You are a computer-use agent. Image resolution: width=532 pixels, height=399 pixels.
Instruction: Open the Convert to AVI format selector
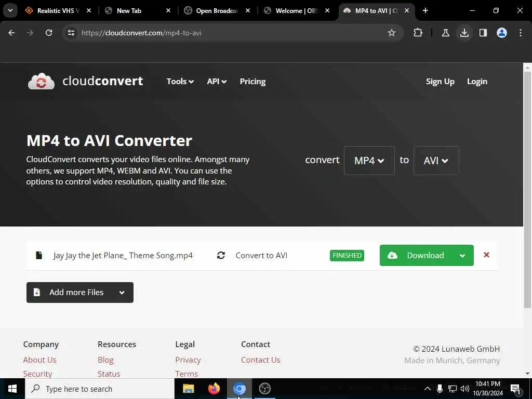[261, 256]
